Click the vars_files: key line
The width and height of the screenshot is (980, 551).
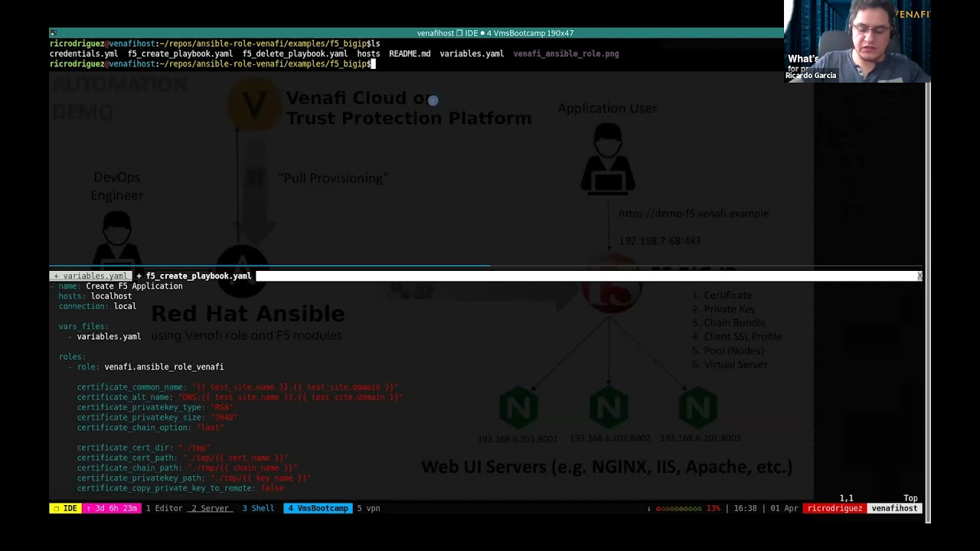coord(83,327)
